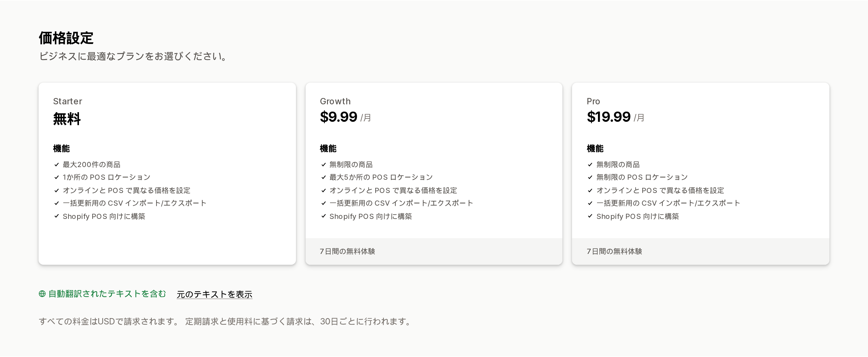Image resolution: width=868 pixels, height=357 pixels.
Task: Select the Starter plan title
Action: click(68, 102)
